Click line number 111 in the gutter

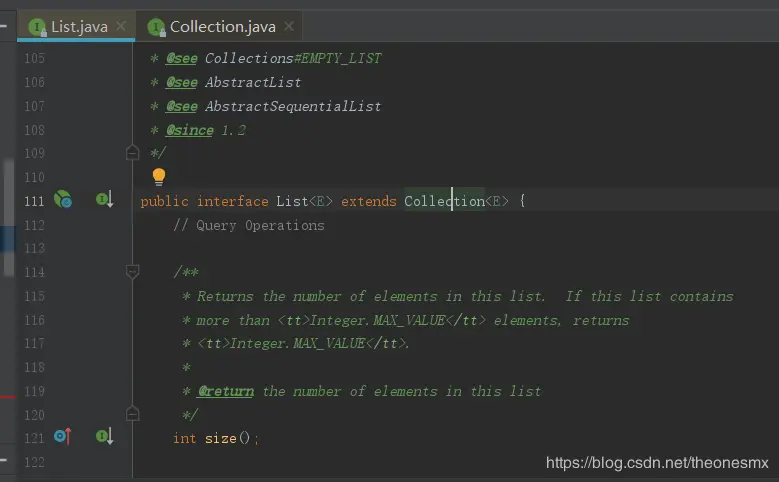coord(34,201)
